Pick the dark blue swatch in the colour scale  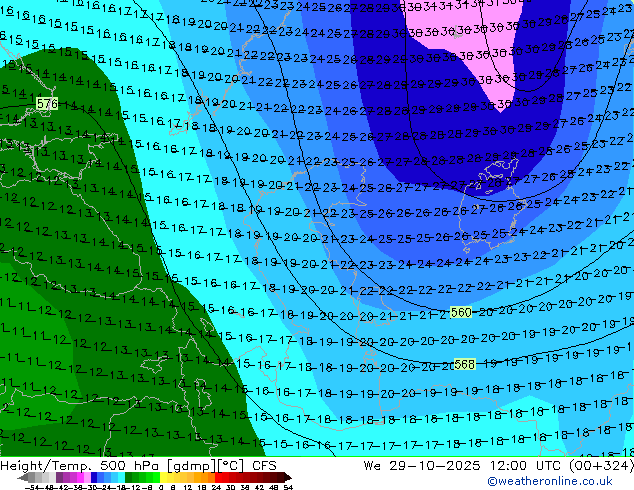tap(94, 477)
